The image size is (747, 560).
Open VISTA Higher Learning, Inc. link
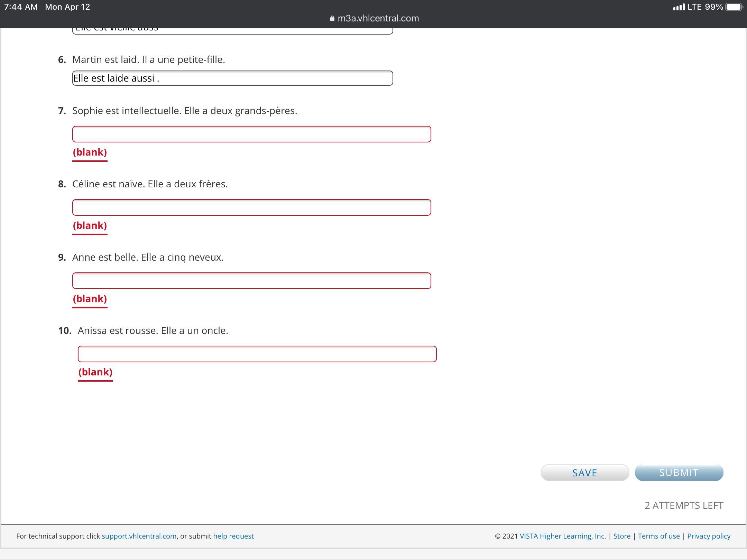(x=563, y=536)
